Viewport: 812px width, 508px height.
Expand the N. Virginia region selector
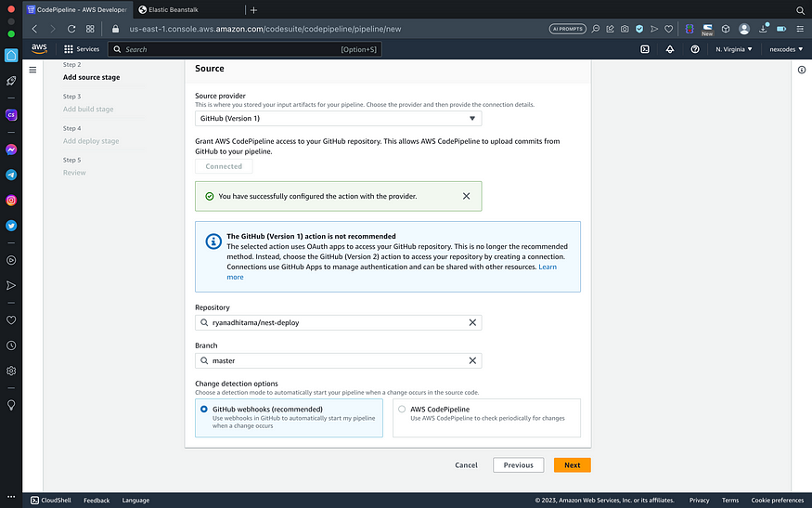pyautogui.click(x=734, y=49)
